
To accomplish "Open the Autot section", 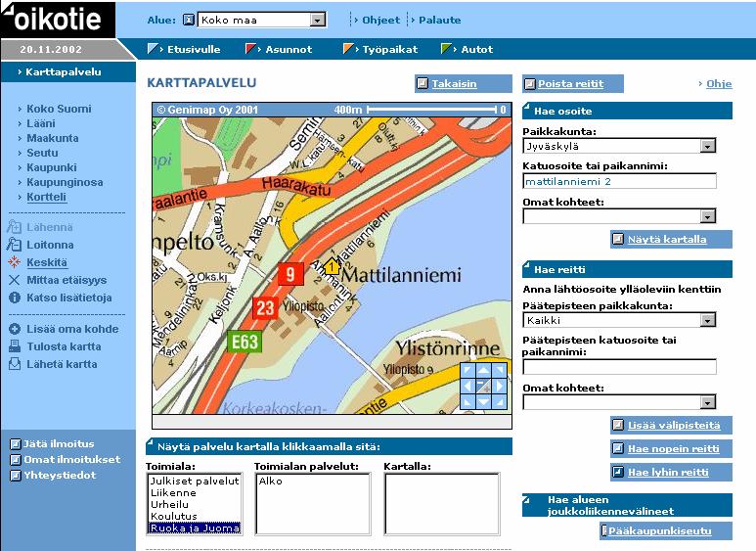I will [x=477, y=49].
